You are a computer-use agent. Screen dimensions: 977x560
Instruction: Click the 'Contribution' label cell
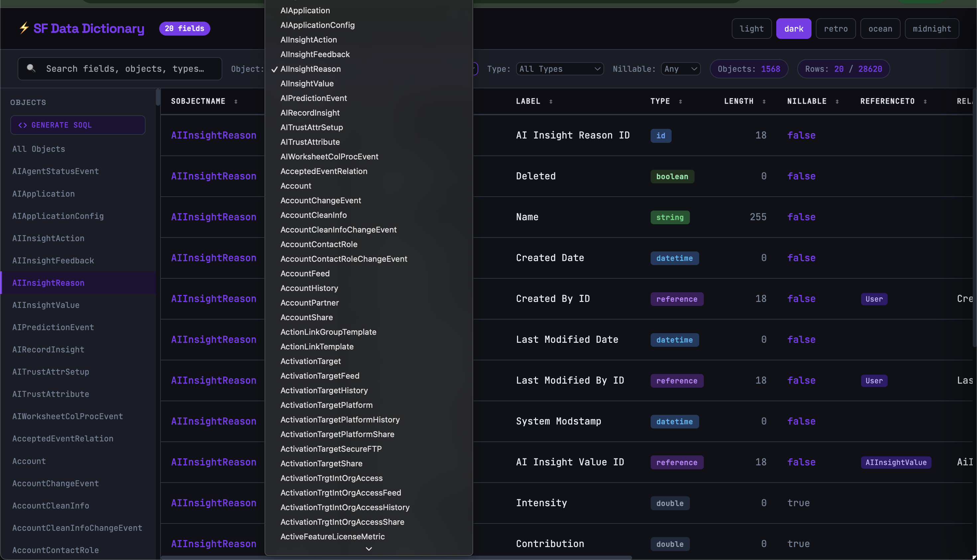click(550, 544)
